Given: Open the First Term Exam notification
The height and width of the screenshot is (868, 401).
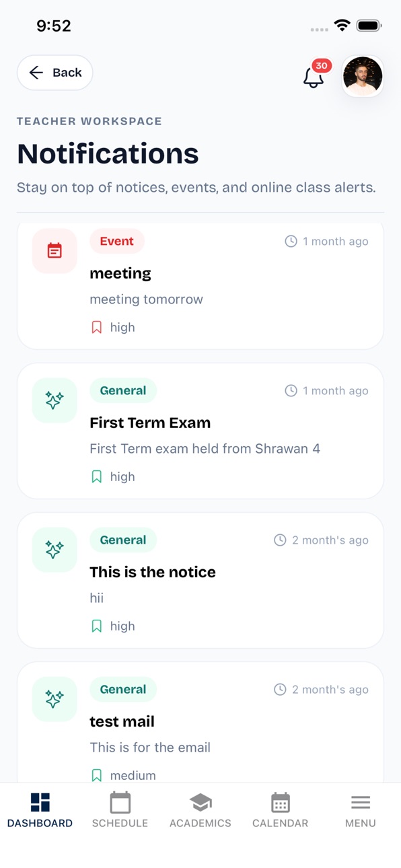Looking at the screenshot, I should 200,431.
